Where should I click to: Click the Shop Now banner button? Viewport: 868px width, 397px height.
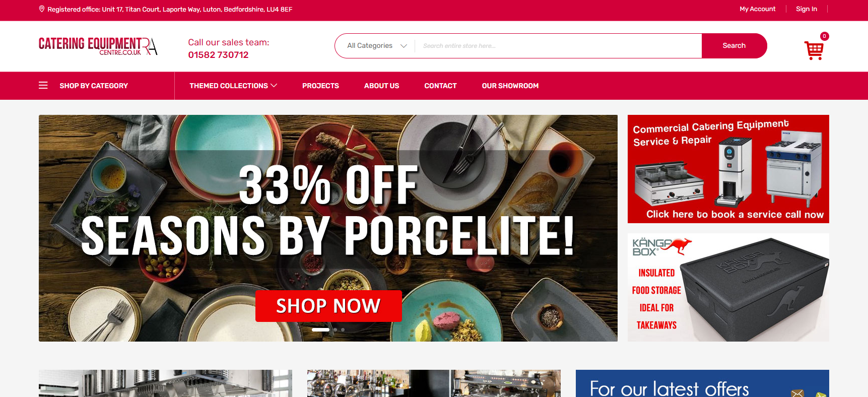[328, 306]
